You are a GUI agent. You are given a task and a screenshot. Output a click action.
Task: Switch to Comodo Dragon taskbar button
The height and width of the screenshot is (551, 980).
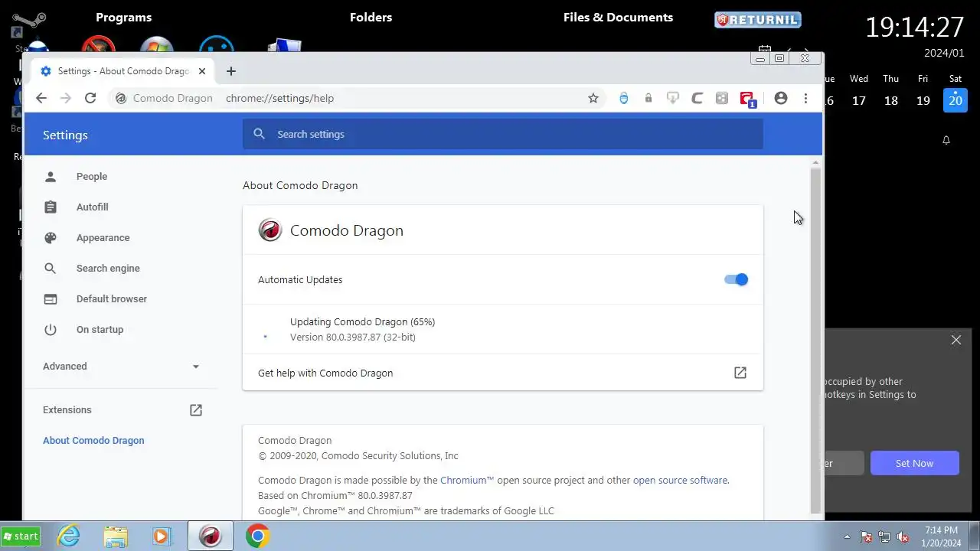click(x=210, y=536)
